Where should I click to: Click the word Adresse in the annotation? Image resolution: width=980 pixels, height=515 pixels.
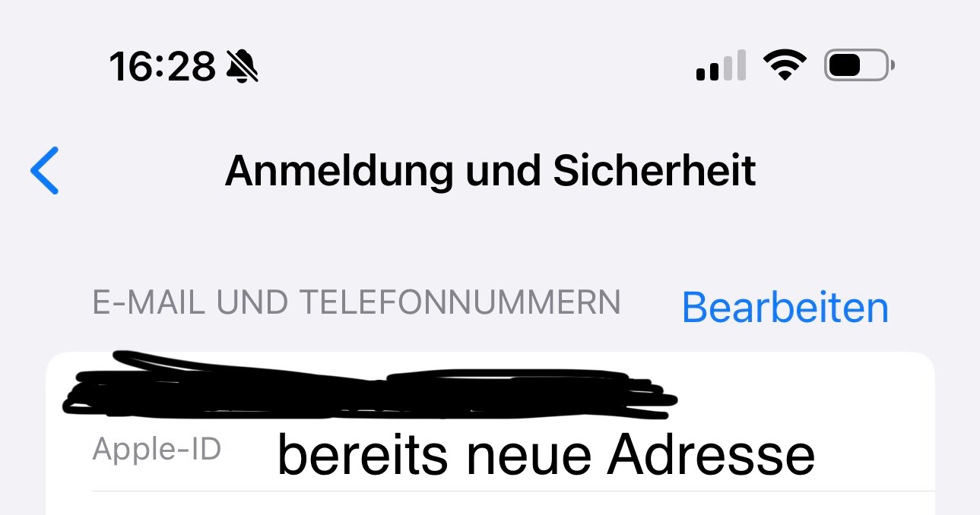click(x=711, y=455)
